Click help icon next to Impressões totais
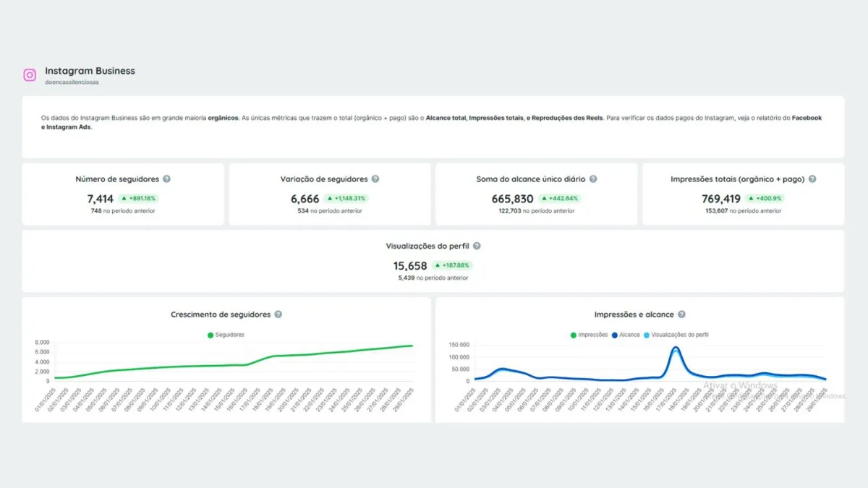The width and height of the screenshot is (868, 488). click(x=812, y=179)
